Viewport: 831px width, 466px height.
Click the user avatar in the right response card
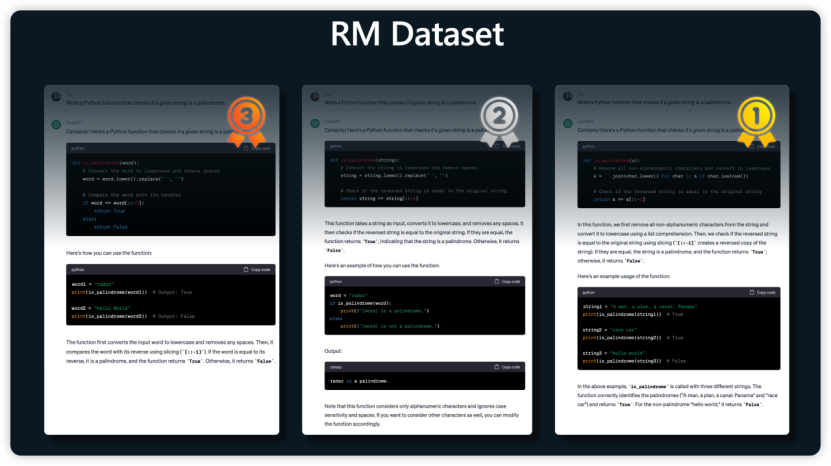(x=570, y=97)
